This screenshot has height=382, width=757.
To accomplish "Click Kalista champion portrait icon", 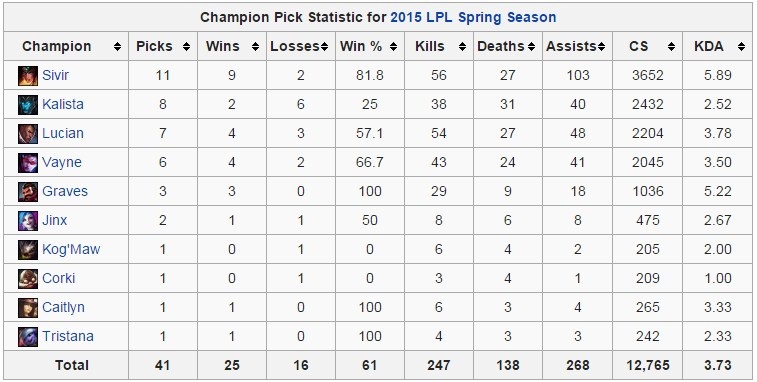I will (28, 105).
